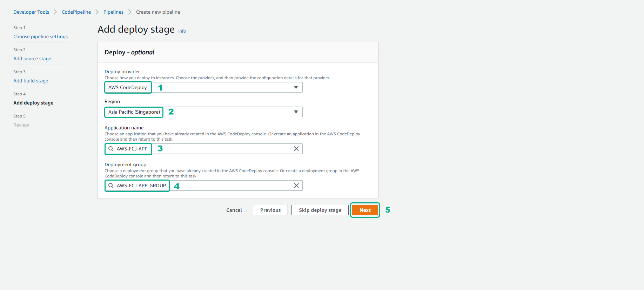The height and width of the screenshot is (290, 644).
Task: Open CodePipeline breadcrumb link
Action: (x=76, y=12)
